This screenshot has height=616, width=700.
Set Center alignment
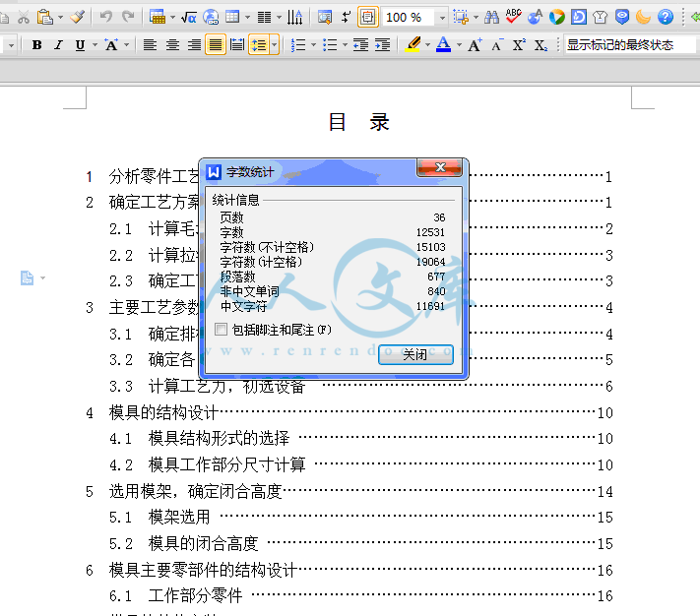(x=172, y=45)
